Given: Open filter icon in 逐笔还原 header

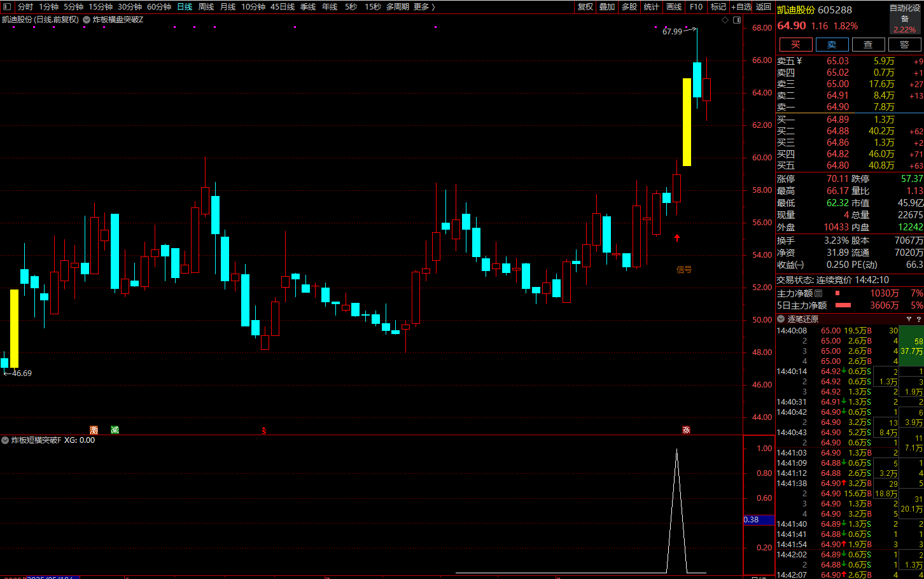Looking at the screenshot, I should coord(909,319).
